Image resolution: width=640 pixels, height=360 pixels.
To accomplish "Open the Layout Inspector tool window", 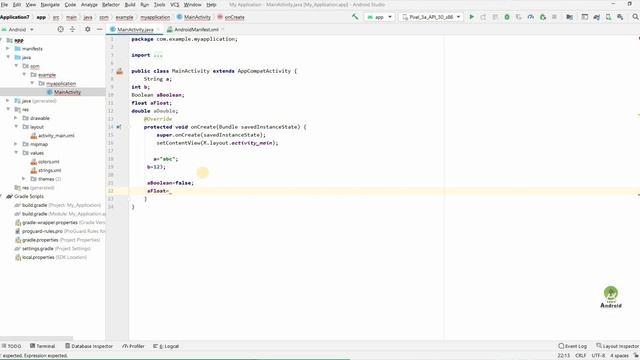I will 618,346.
